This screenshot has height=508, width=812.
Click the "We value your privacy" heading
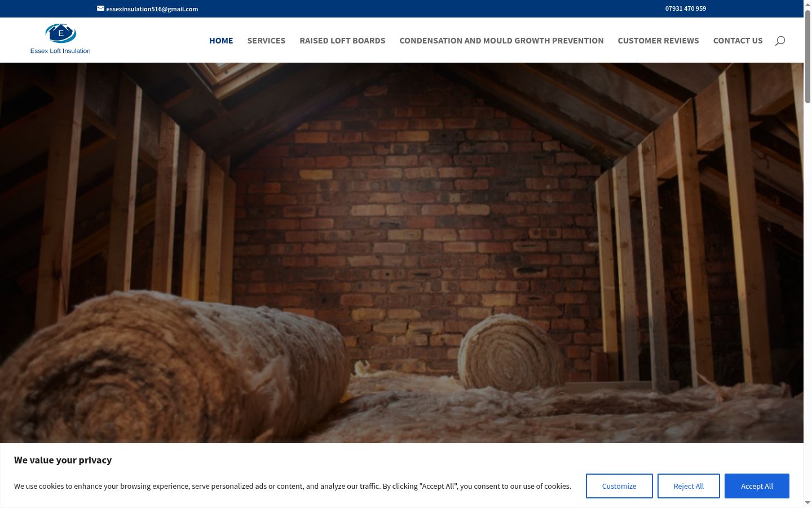pos(63,460)
